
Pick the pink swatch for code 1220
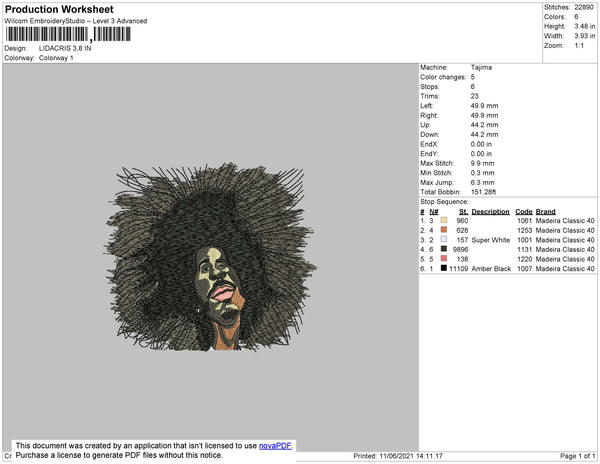pyautogui.click(x=443, y=259)
